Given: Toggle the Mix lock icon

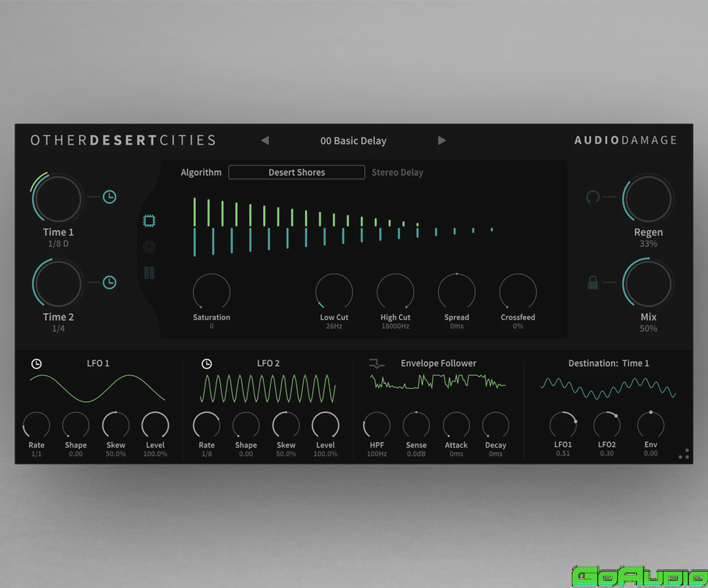Looking at the screenshot, I should click(x=593, y=282).
